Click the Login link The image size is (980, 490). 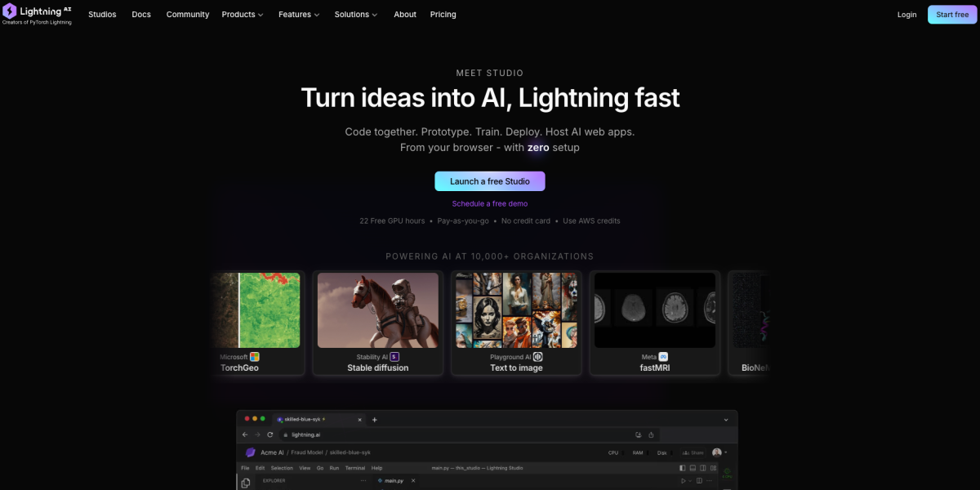click(x=906, y=15)
